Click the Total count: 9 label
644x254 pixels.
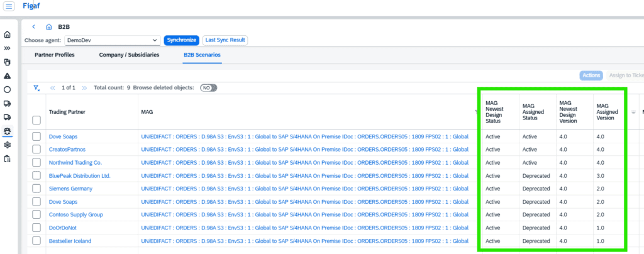click(112, 88)
